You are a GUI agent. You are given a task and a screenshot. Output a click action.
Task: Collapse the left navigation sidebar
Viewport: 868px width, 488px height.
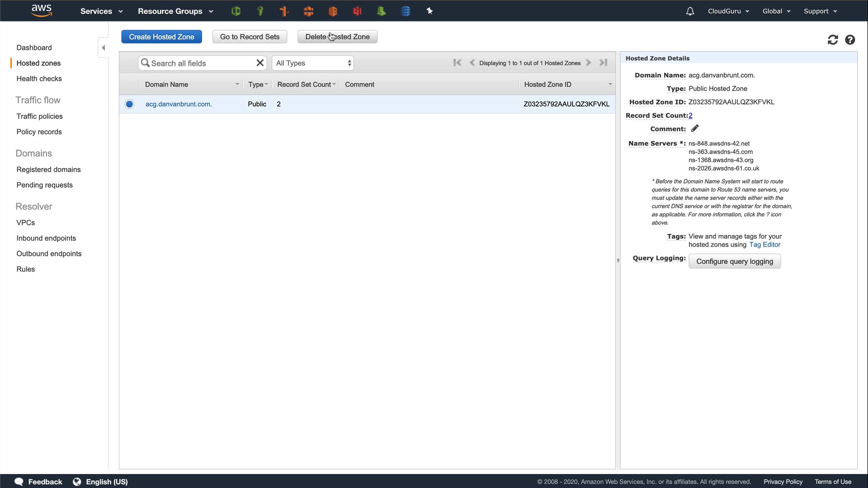[x=103, y=48]
